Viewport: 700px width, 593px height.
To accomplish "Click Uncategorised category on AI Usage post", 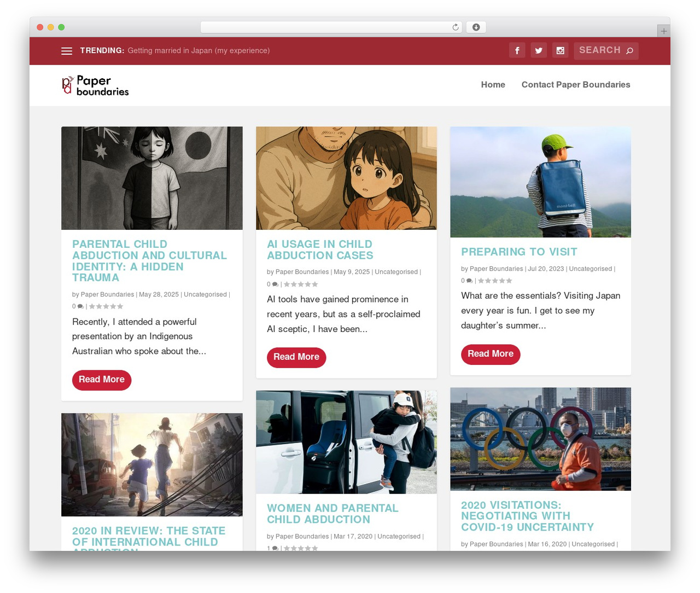I will tap(396, 272).
